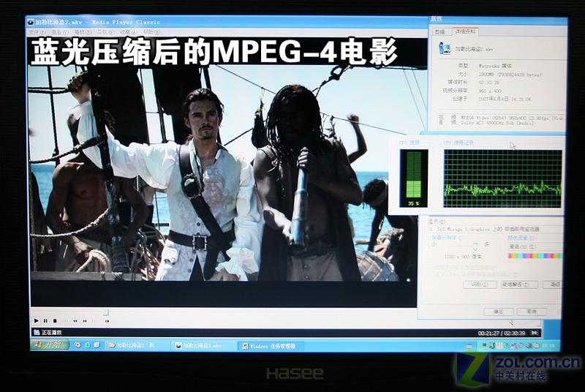This screenshot has width=585, height=392.
Task: Click the system tray clock
Action: tap(548, 346)
